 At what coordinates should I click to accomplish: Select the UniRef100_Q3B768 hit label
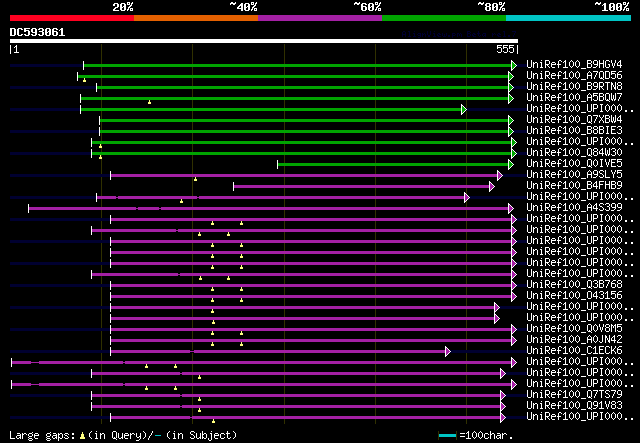coord(573,285)
